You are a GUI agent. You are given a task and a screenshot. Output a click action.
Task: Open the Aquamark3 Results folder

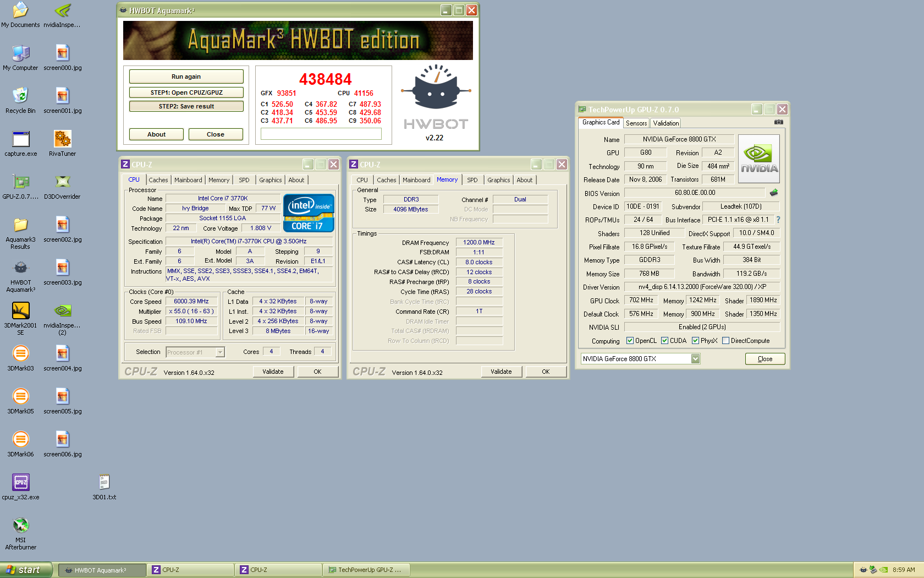point(20,233)
